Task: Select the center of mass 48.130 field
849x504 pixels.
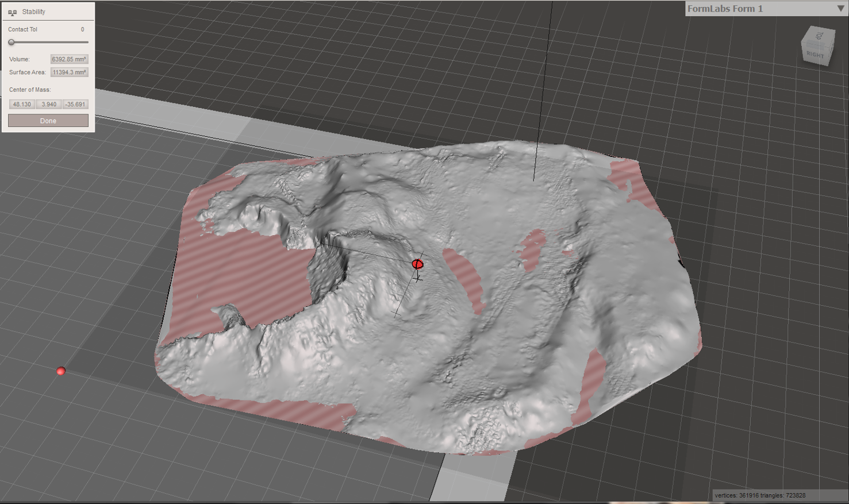Action: click(x=22, y=104)
